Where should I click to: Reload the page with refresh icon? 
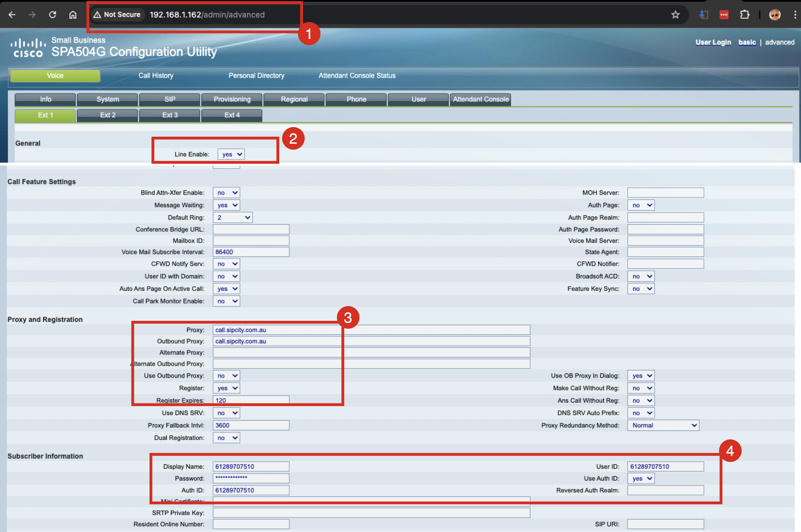(x=52, y=15)
